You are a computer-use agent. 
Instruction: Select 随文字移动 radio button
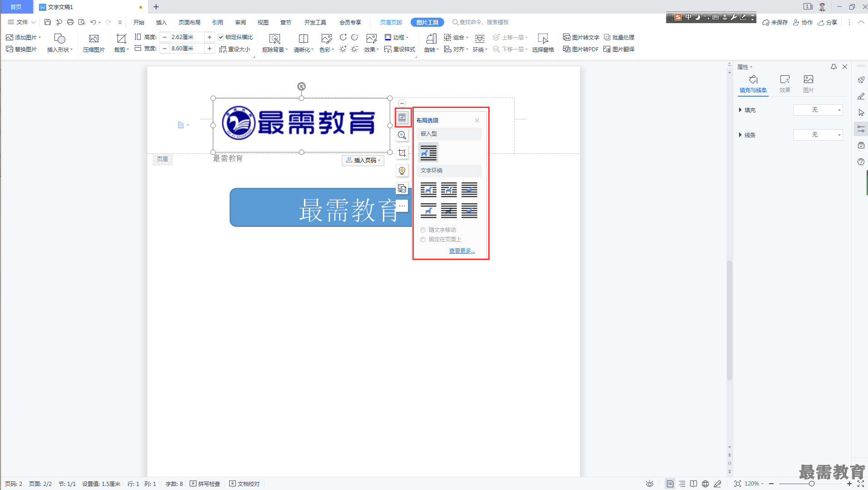pos(423,230)
